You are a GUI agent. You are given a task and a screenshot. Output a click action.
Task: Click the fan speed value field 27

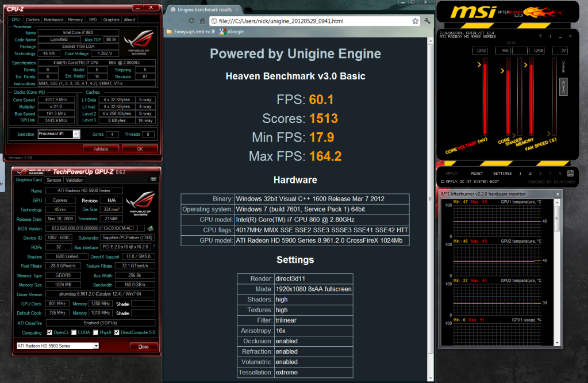point(560,51)
